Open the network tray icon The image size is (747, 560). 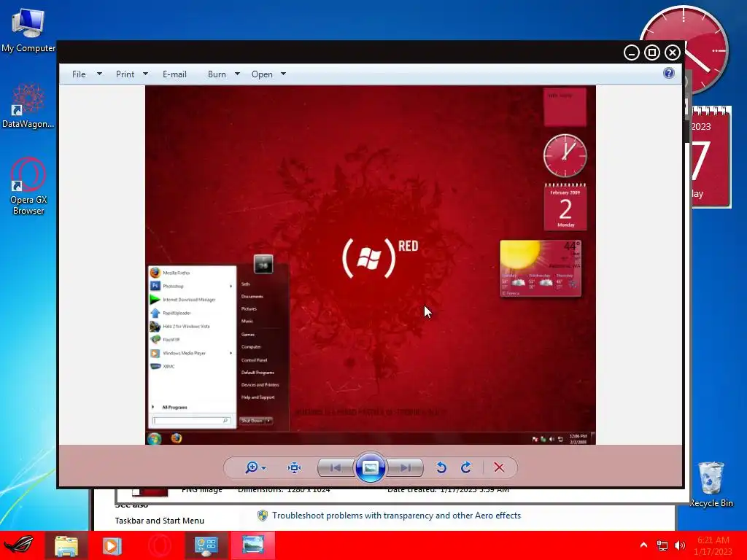click(662, 545)
